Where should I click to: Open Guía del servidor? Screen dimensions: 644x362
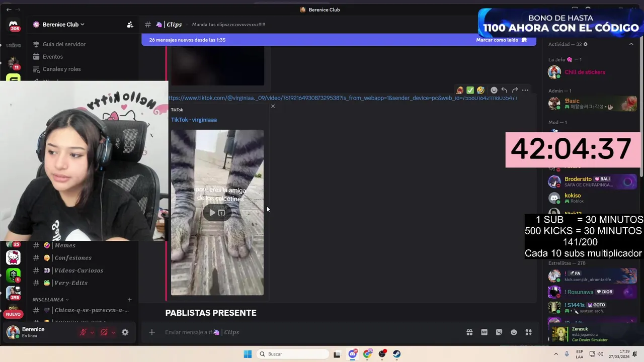[64, 44]
